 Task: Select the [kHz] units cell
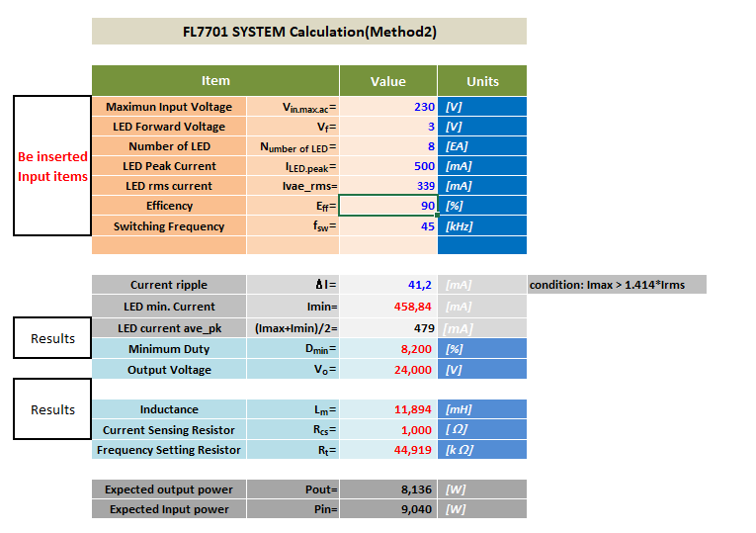pos(482,225)
